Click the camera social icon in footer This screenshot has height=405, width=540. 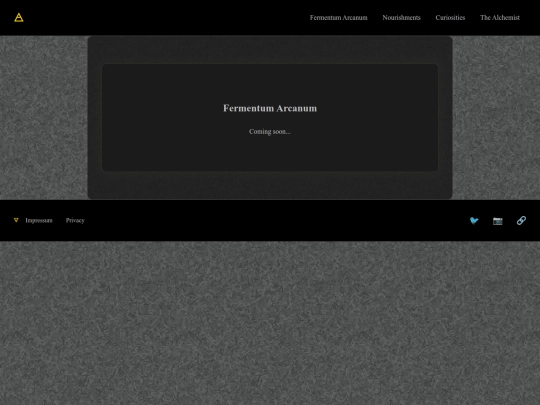(498, 221)
